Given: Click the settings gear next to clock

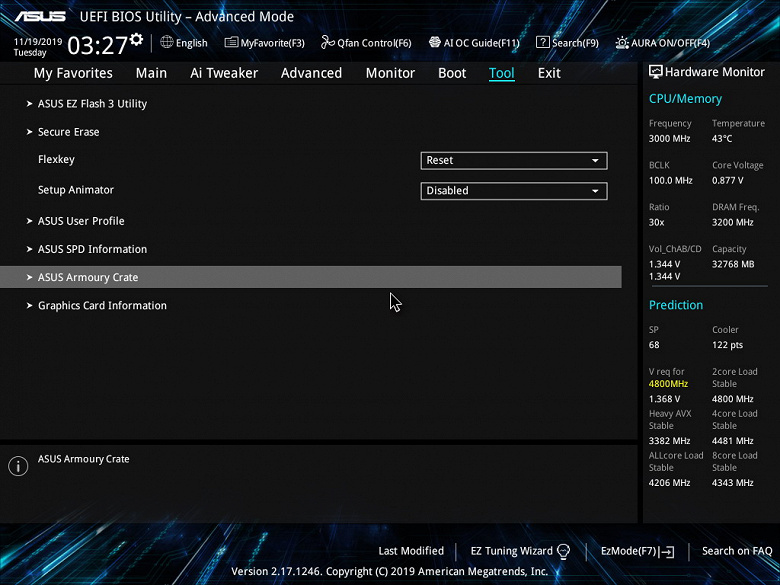Looking at the screenshot, I should [136, 39].
